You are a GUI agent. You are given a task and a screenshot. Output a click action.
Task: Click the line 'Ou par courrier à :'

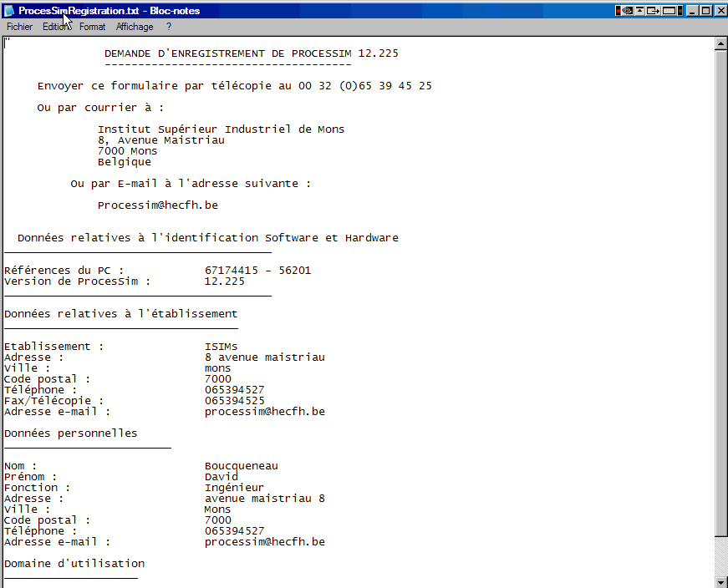[100, 108]
